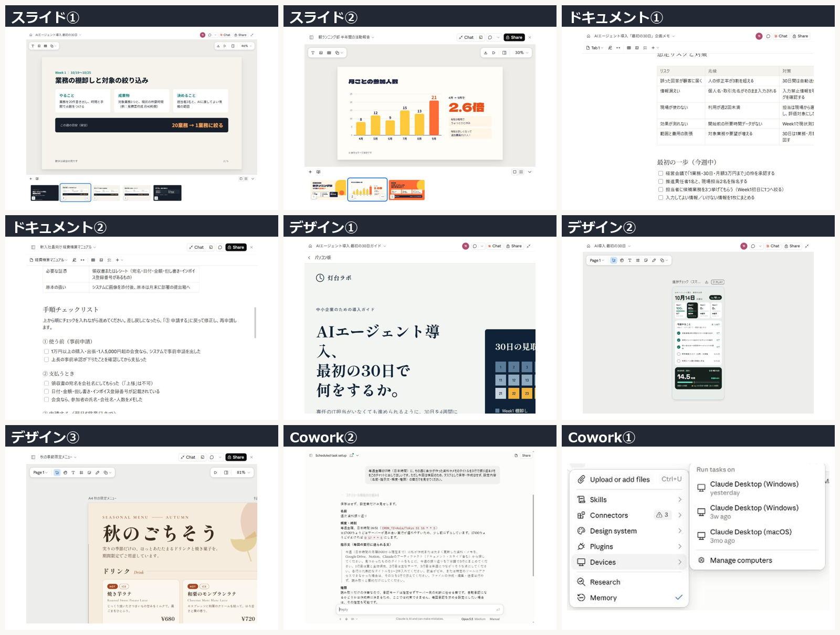Open the Page 1 dropdown in デザイン②
Viewport: 840px width, 635px height.
[597, 260]
